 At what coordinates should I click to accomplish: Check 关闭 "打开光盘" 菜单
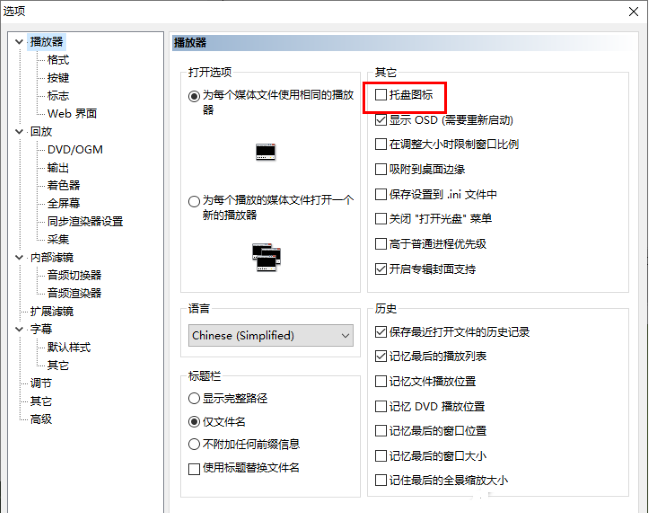point(381,219)
